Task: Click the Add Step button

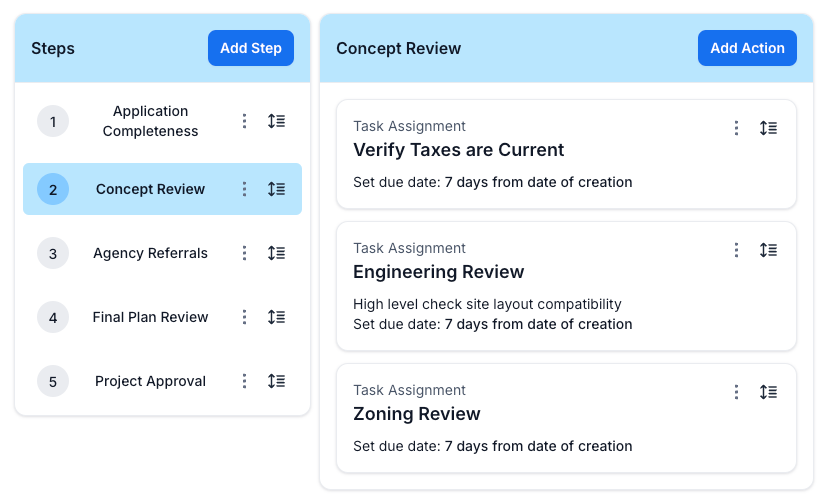Action: click(x=251, y=48)
